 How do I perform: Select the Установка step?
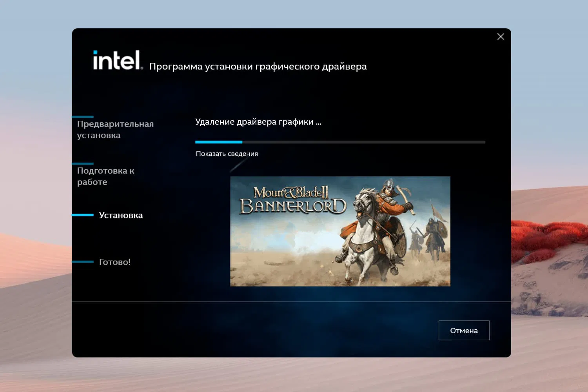tap(121, 215)
